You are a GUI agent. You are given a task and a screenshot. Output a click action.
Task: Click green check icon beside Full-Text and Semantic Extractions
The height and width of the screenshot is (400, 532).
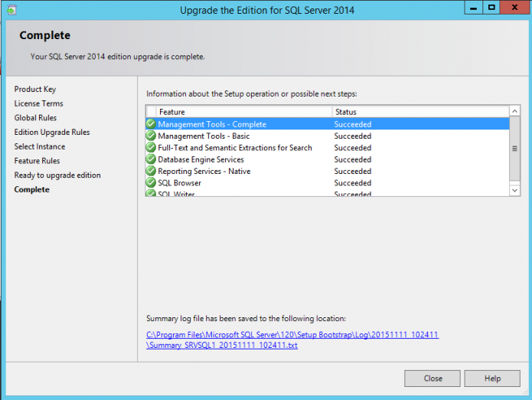coord(151,147)
